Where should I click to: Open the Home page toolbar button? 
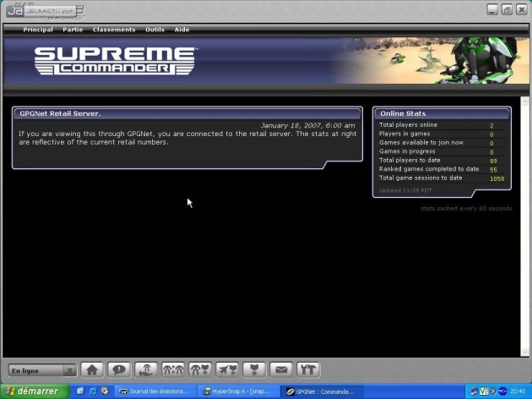pyautogui.click(x=92, y=369)
